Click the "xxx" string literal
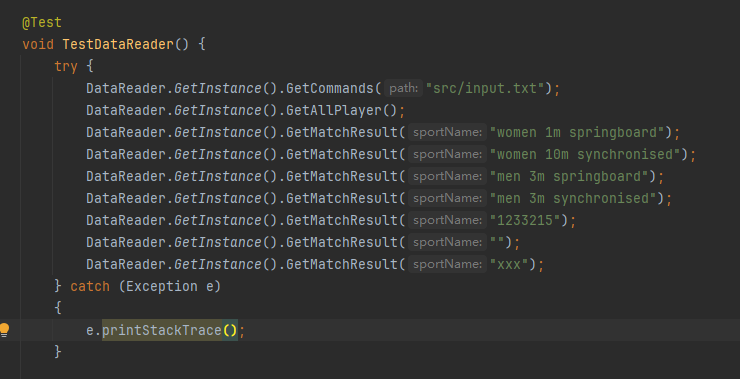Viewport: 740px width, 379px height. [x=509, y=264]
